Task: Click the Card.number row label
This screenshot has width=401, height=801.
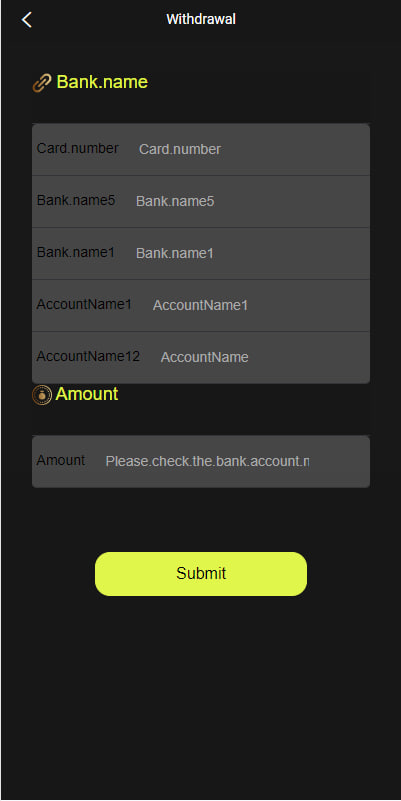Action: point(78,148)
